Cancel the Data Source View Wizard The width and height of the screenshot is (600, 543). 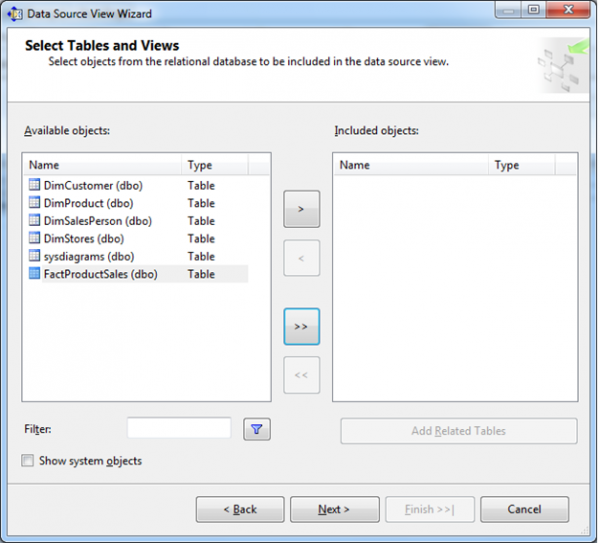pos(524,509)
